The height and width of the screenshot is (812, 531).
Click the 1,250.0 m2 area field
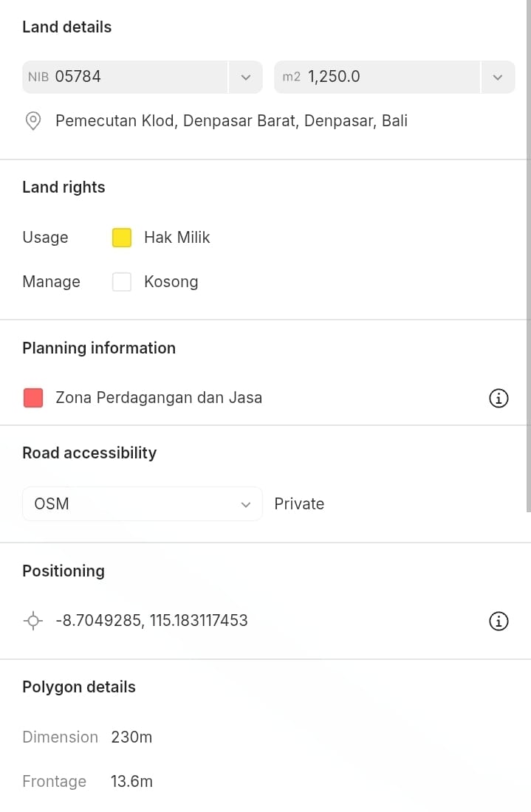(377, 77)
